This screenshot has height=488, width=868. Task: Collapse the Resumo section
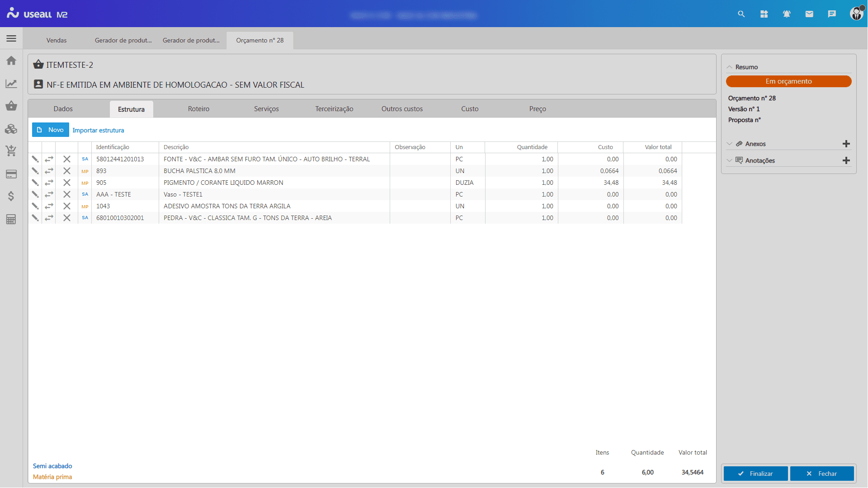point(729,67)
